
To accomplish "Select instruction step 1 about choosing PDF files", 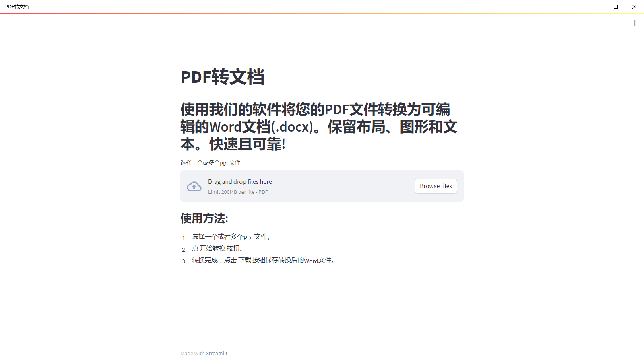I will pyautogui.click(x=231, y=237).
